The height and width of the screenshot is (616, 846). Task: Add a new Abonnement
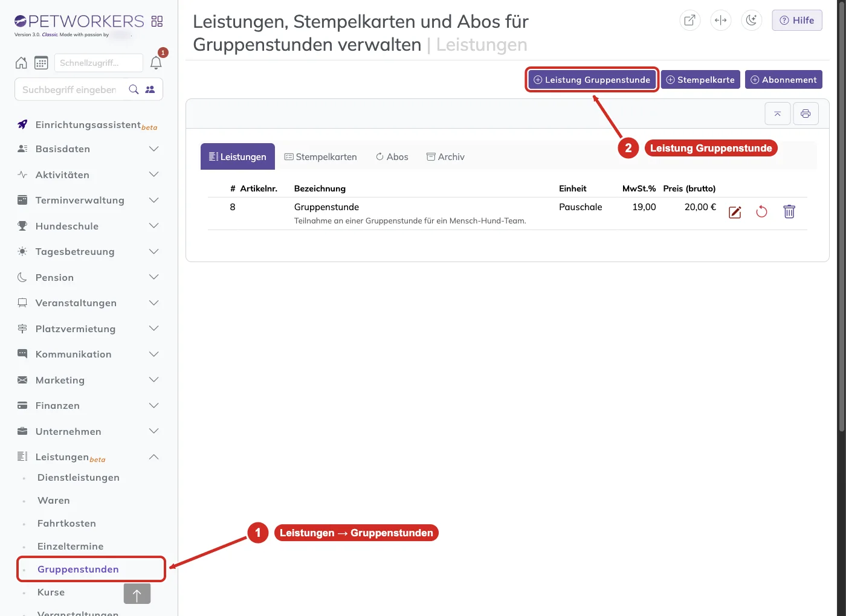[x=784, y=80]
